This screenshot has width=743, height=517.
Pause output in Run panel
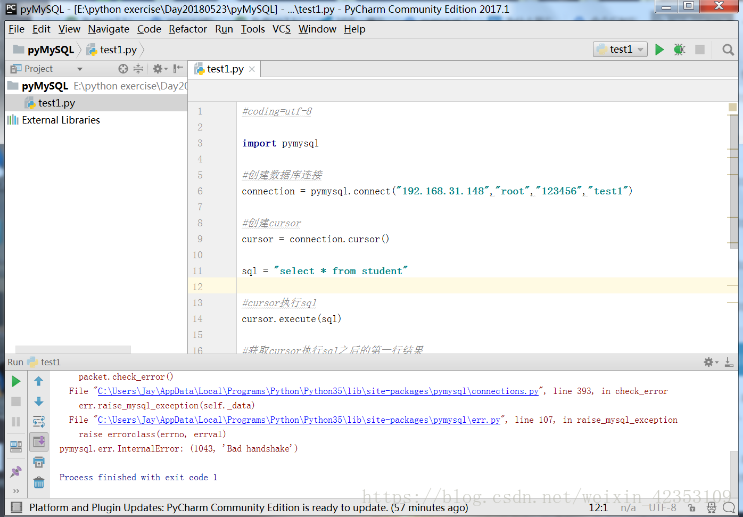16,421
